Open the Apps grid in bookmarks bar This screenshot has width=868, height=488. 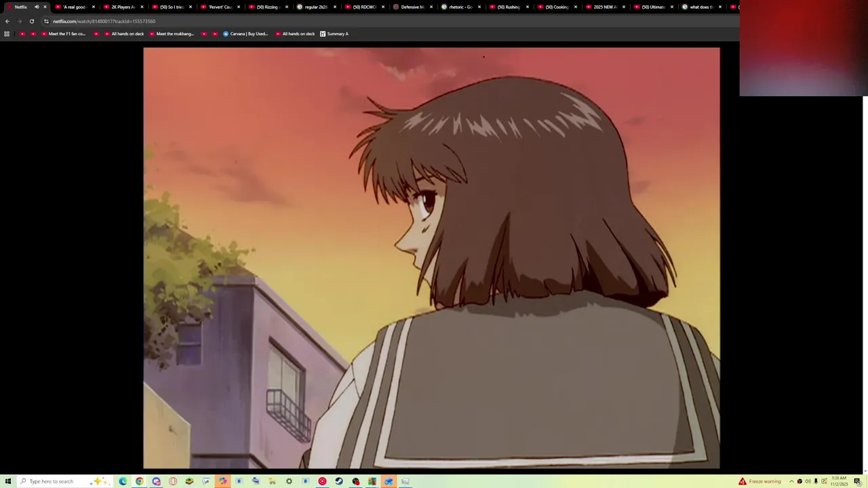pos(7,34)
